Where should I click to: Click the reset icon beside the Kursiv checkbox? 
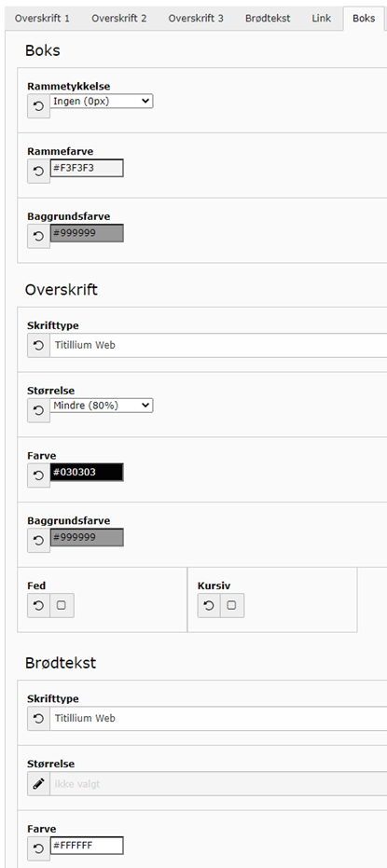209,606
